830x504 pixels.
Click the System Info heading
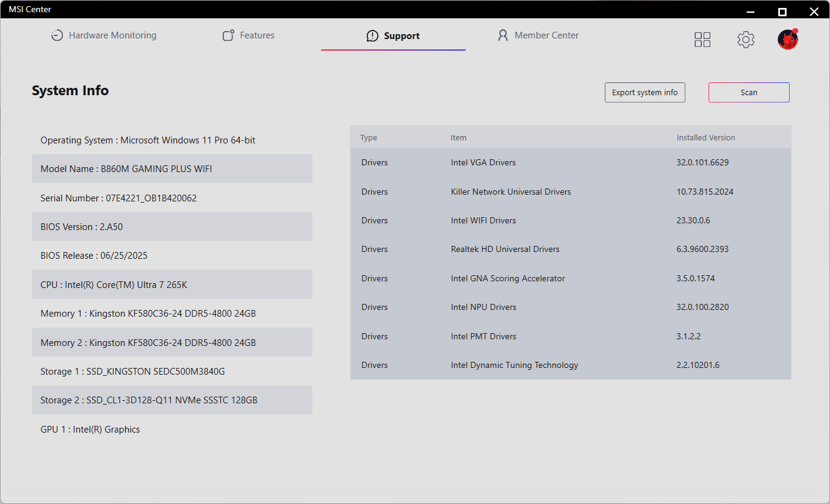70,91
